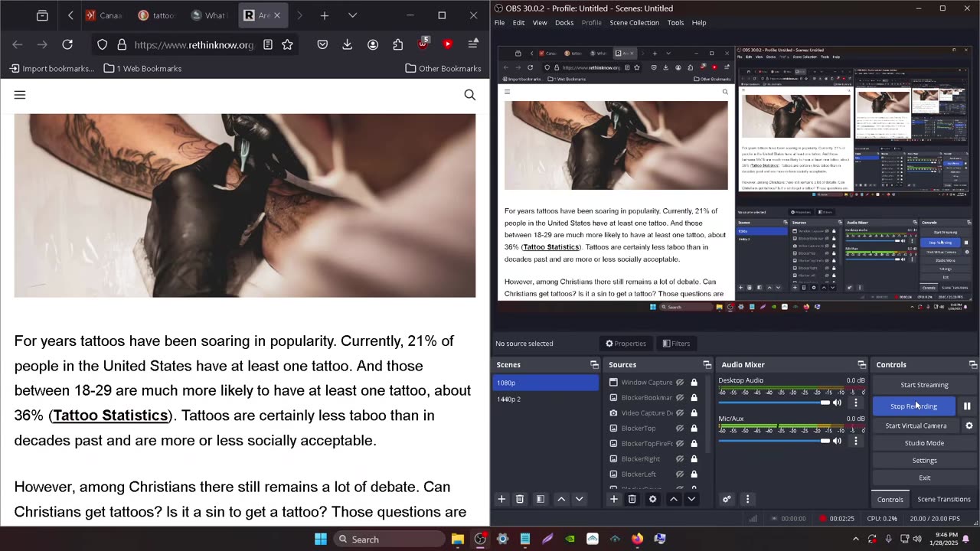Open Audio Mixer bottom three-dot menu
The image size is (980, 551).
coord(747,499)
